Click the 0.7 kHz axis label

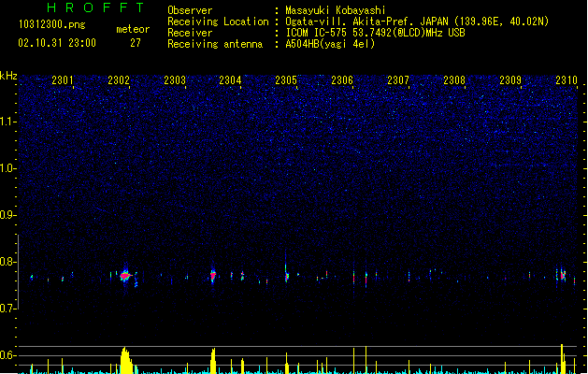pos(7,309)
